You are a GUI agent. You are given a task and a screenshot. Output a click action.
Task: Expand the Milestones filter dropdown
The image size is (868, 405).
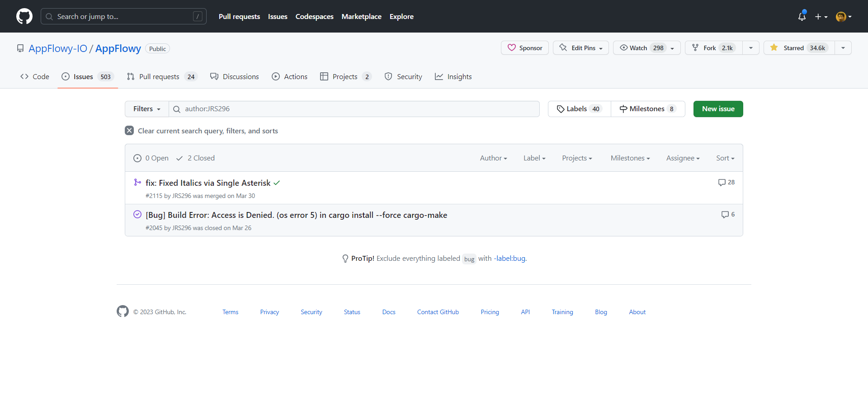[x=630, y=158]
